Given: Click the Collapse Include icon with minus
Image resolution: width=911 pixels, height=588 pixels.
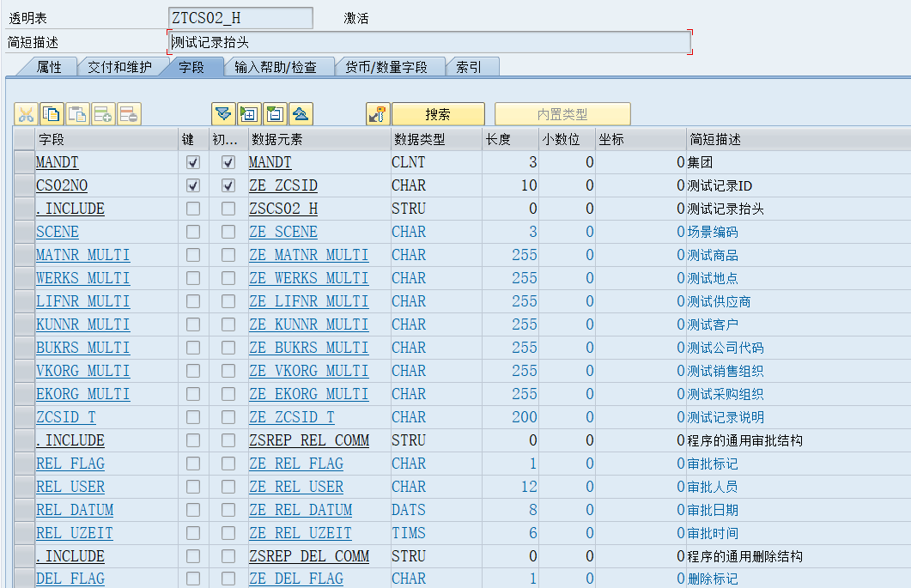Looking at the screenshot, I should tap(274, 114).
